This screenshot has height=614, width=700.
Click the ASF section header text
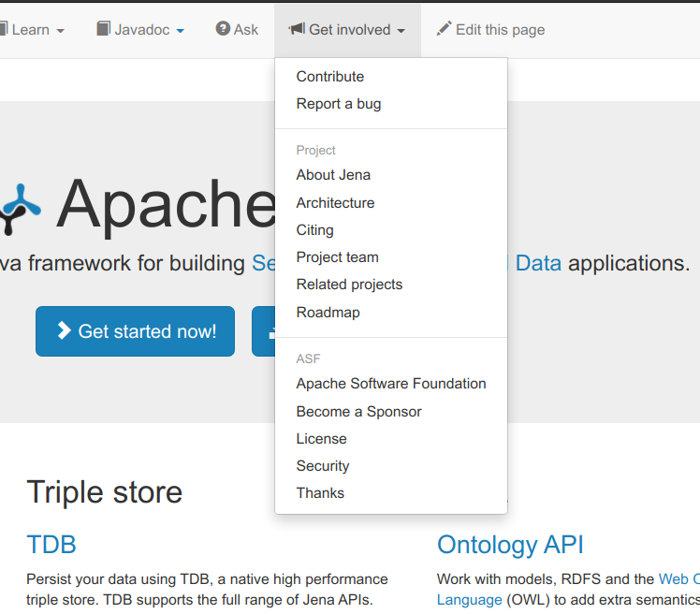pyautogui.click(x=308, y=358)
